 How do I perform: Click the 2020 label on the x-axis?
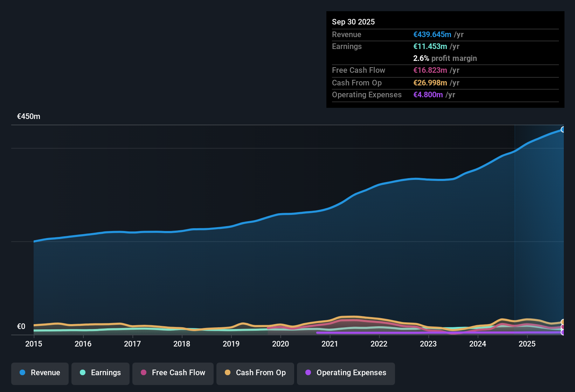(280, 344)
